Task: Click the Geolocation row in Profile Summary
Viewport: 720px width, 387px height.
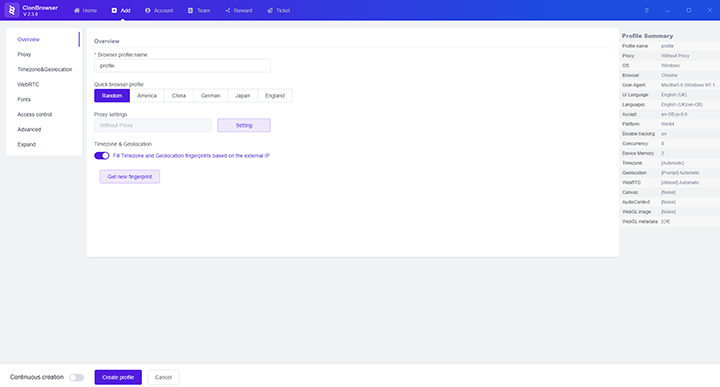Action: coord(669,173)
